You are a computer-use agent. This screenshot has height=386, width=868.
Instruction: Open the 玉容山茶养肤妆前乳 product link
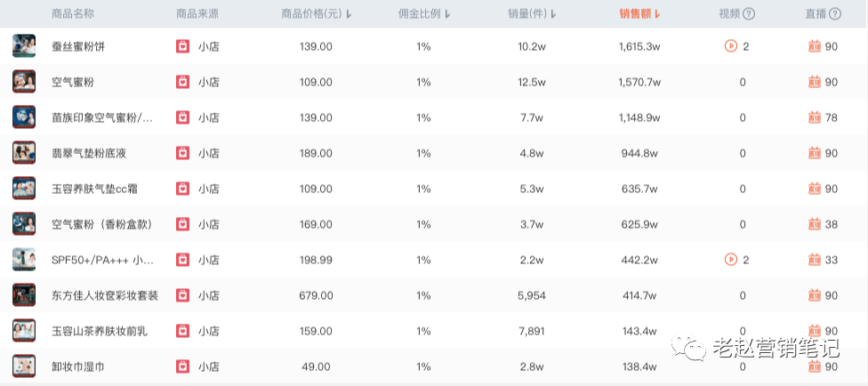point(100,331)
